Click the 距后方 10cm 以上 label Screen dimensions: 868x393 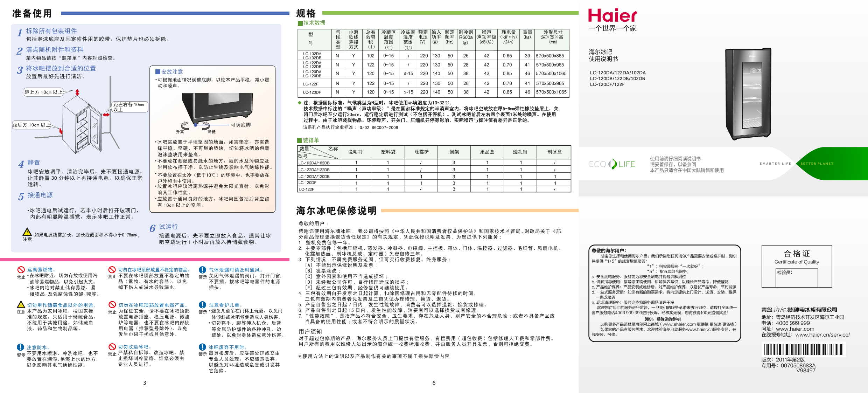31,125
